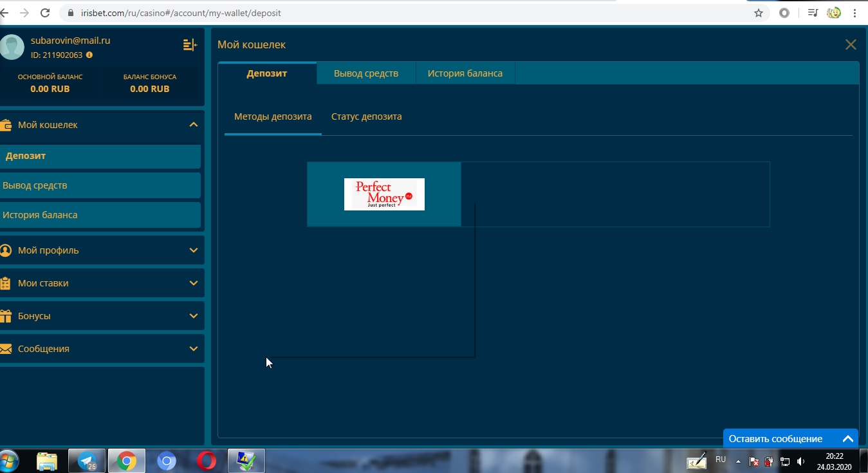Expand the Оставить сообщение chat chevron
This screenshot has height=473, width=868.
847,439
